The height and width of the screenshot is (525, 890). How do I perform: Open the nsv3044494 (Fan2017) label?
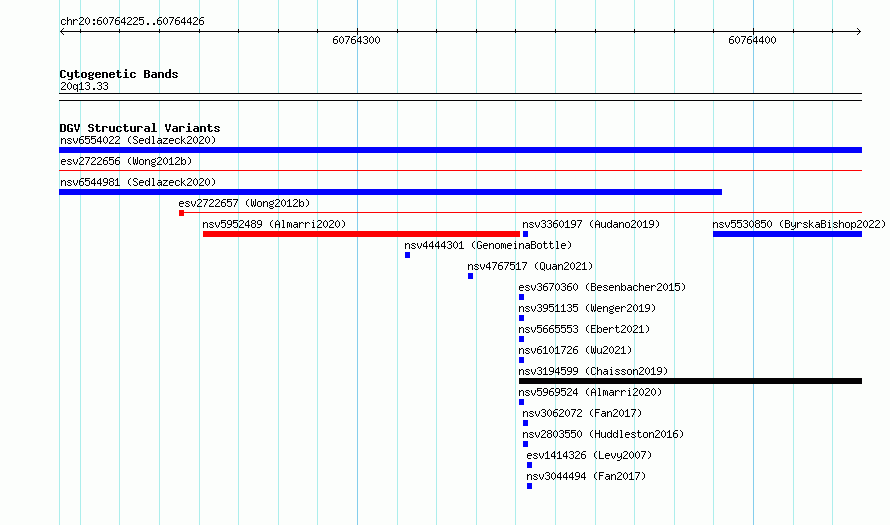pyautogui.click(x=586, y=476)
